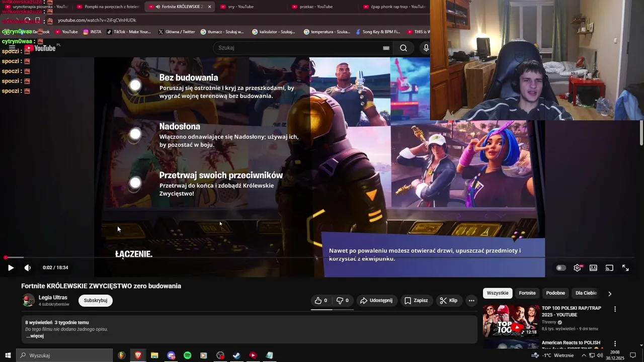Viewport: 644px width, 362px height.
Task: Select the Podobne filter chip
Action: click(x=555, y=293)
